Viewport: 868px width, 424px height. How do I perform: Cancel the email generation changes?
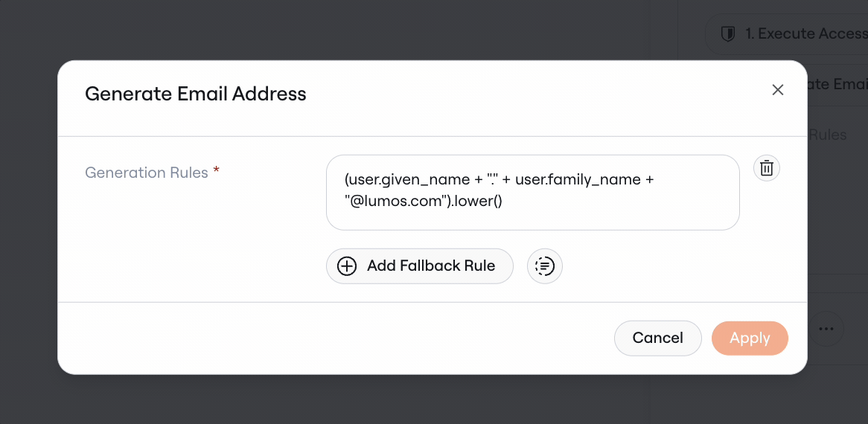(657, 338)
